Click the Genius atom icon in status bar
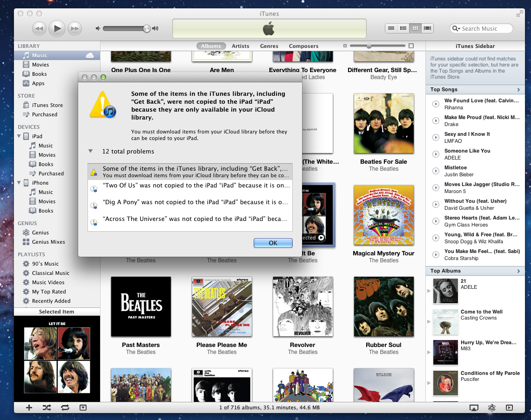The height and width of the screenshot is (420, 531). pyautogui.click(x=492, y=408)
